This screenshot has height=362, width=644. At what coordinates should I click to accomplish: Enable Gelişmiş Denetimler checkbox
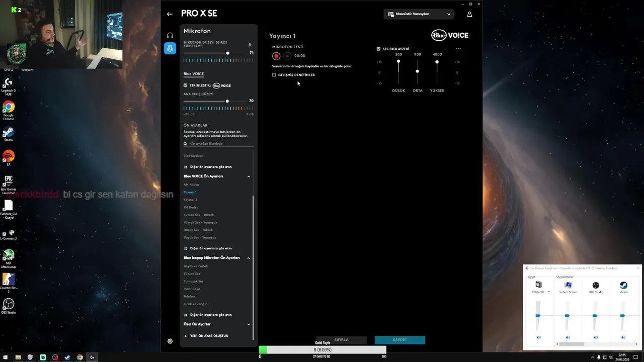coord(274,75)
